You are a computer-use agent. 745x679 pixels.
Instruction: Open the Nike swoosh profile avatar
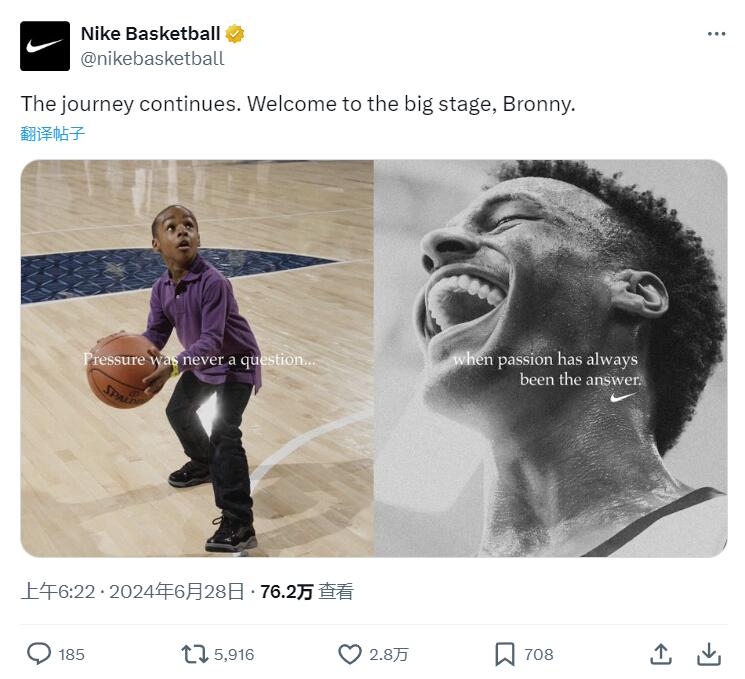pos(45,46)
